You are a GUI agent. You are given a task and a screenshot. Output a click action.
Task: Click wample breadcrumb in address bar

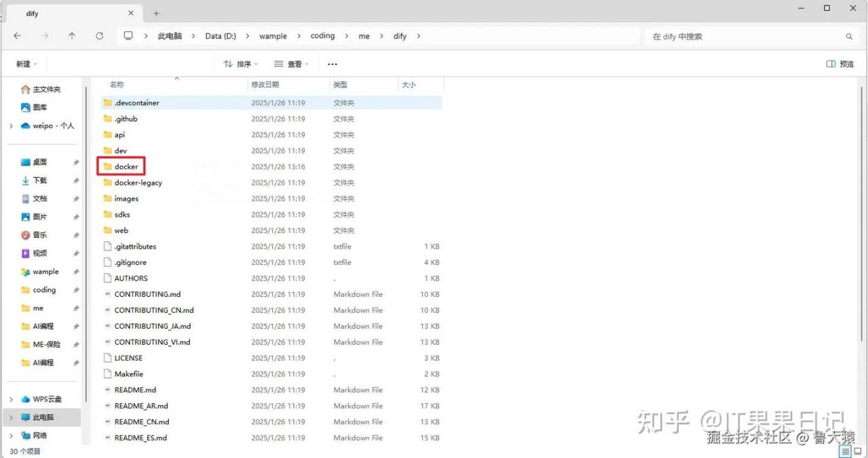[x=273, y=36]
